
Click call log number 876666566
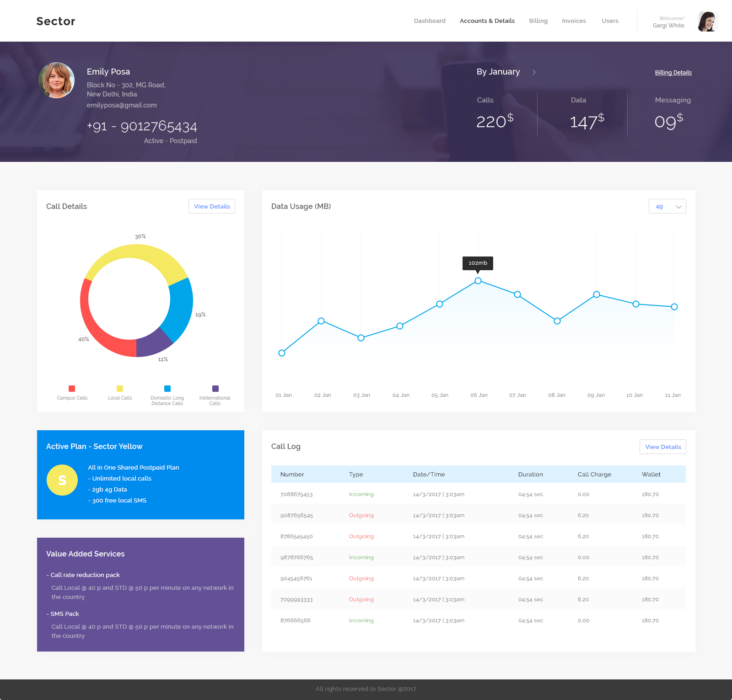pos(295,620)
